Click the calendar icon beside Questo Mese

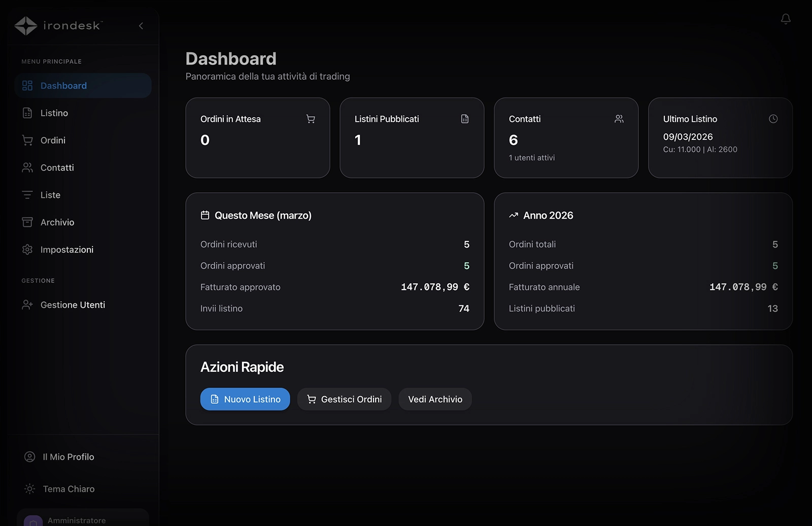coord(205,215)
